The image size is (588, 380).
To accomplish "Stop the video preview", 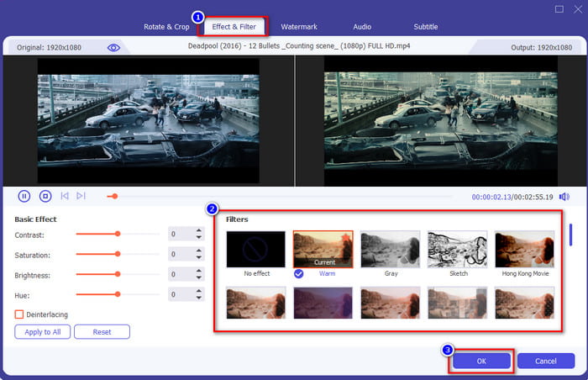I will point(45,196).
